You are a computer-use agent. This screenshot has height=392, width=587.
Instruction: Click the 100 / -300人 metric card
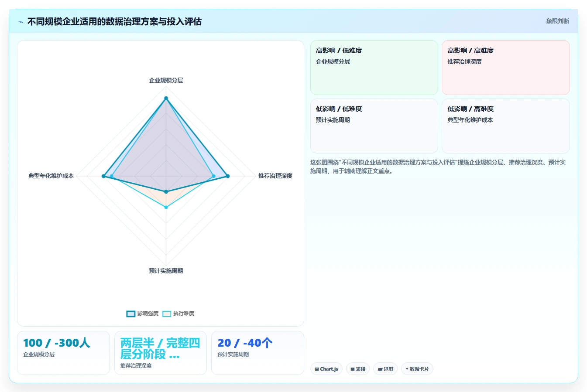(63, 353)
